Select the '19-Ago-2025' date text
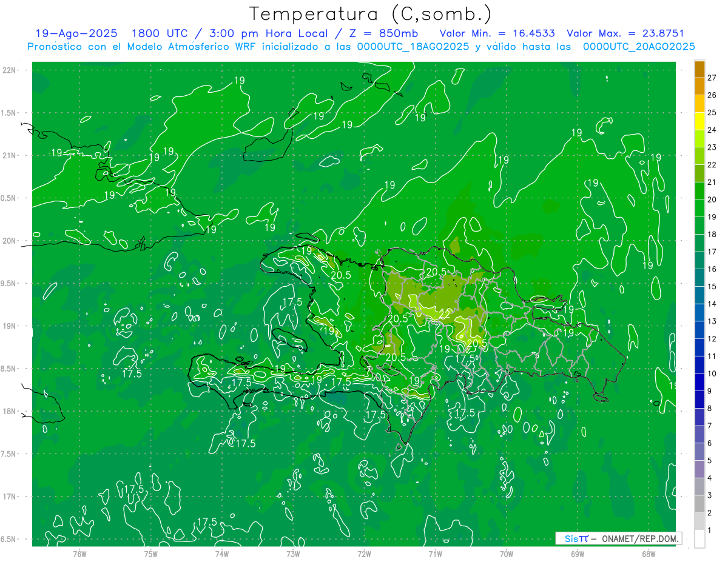728x562 pixels. pyautogui.click(x=76, y=33)
